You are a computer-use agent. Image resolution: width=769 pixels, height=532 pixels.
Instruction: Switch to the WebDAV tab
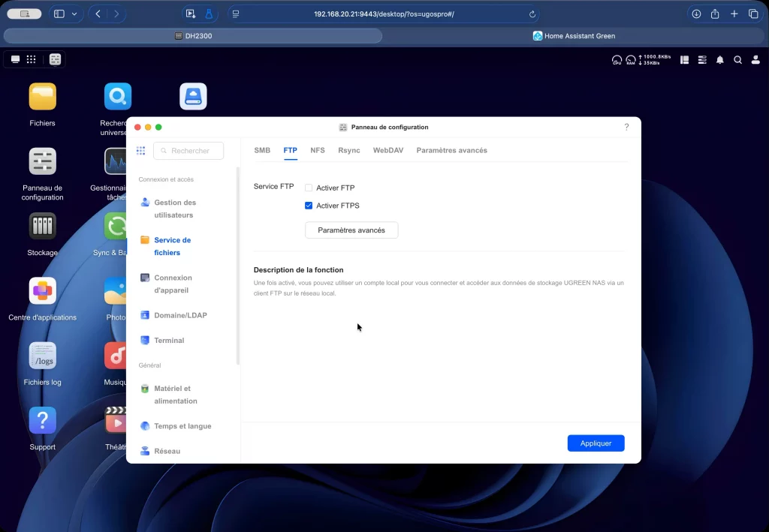pos(388,151)
